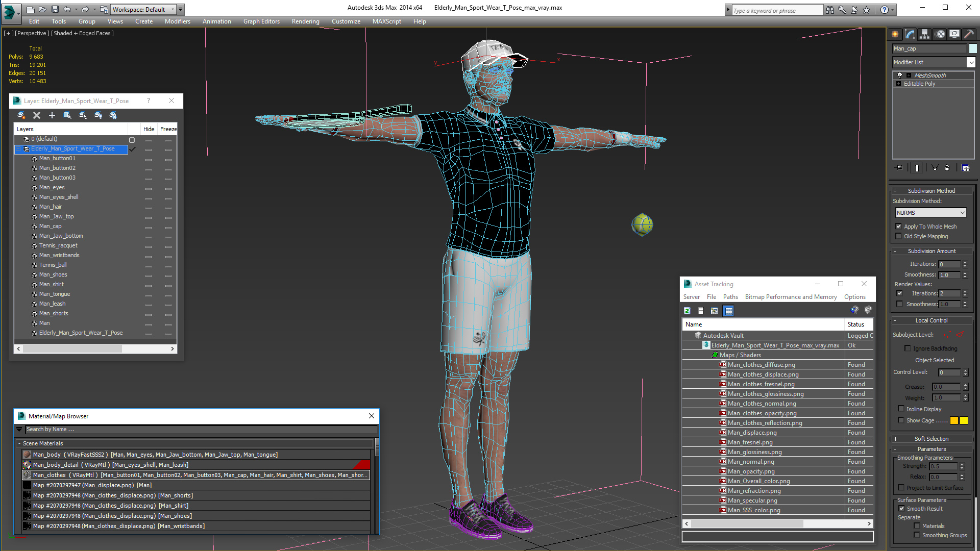The height and width of the screenshot is (551, 980).
Task: Toggle Show End Result icon
Action: 917,167
